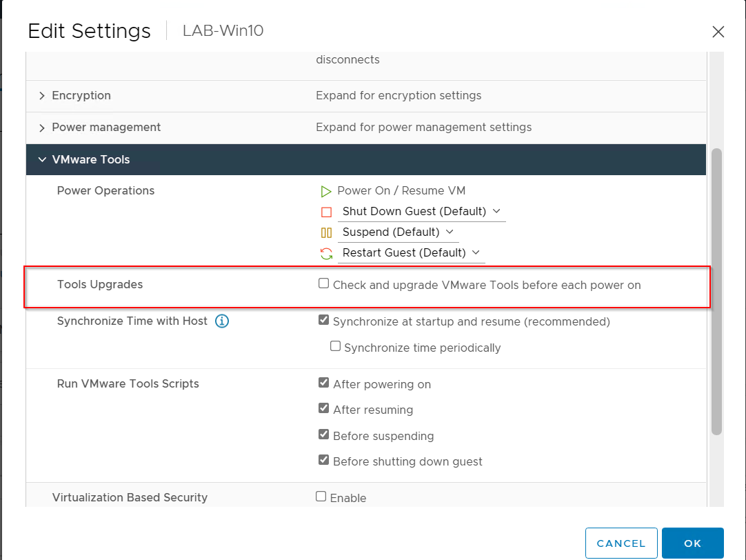Uncheck After powering on script option
This screenshot has height=560, width=746.
click(323, 382)
